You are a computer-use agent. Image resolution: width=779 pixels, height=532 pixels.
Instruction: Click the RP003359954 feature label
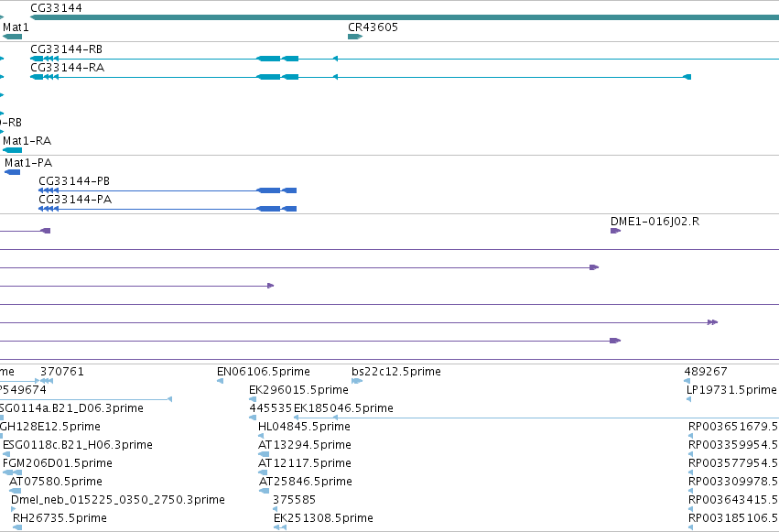pyautogui.click(x=733, y=445)
